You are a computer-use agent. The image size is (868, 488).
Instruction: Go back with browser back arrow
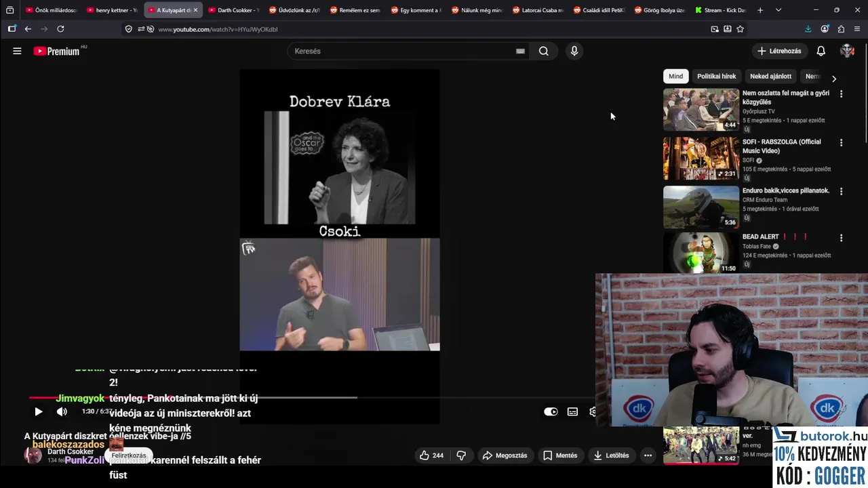[x=28, y=29]
